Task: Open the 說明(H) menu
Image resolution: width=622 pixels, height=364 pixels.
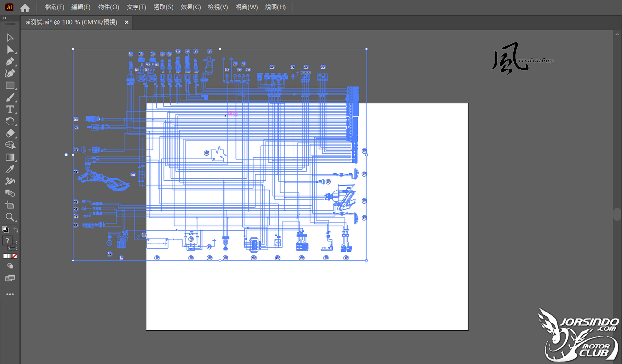Action: coord(276,7)
